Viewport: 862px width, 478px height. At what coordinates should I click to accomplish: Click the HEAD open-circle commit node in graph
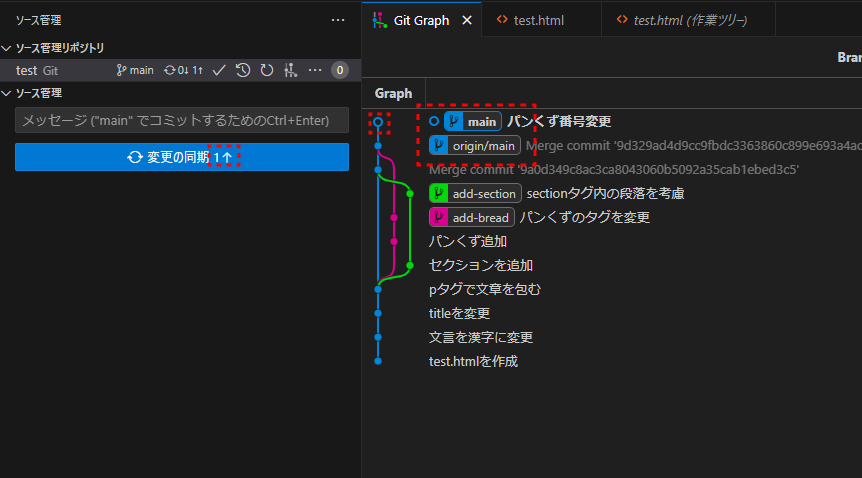[x=378, y=122]
